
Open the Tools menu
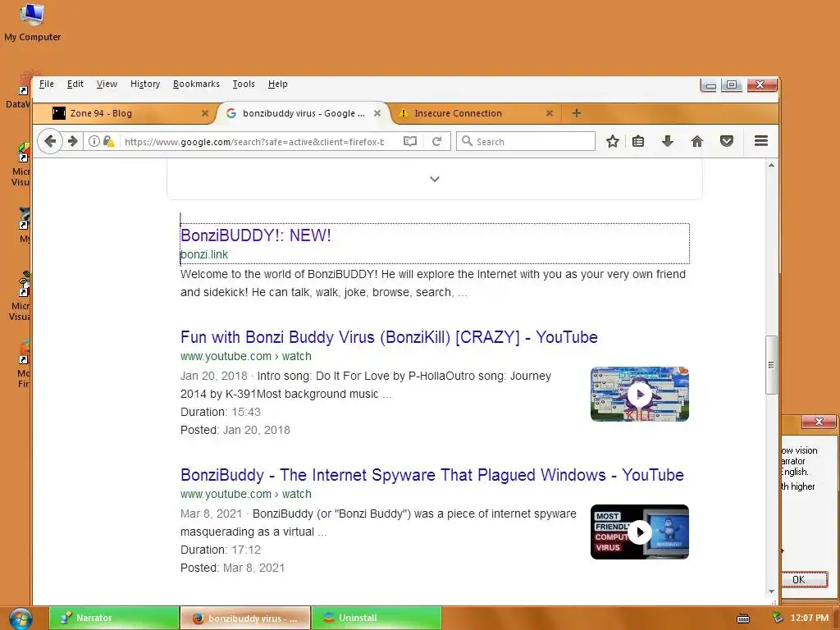[x=243, y=84]
